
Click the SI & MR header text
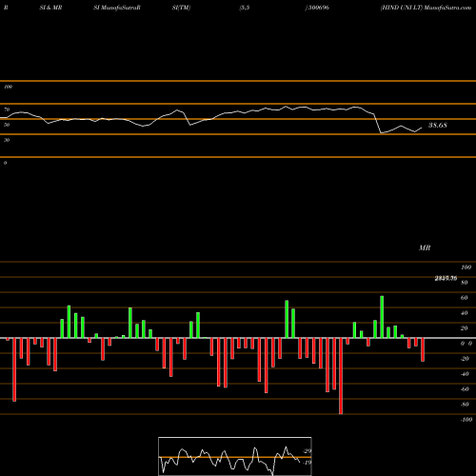click(x=50, y=8)
